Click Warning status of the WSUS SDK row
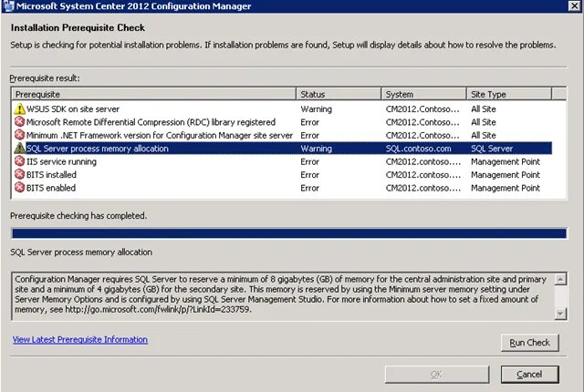 point(317,109)
